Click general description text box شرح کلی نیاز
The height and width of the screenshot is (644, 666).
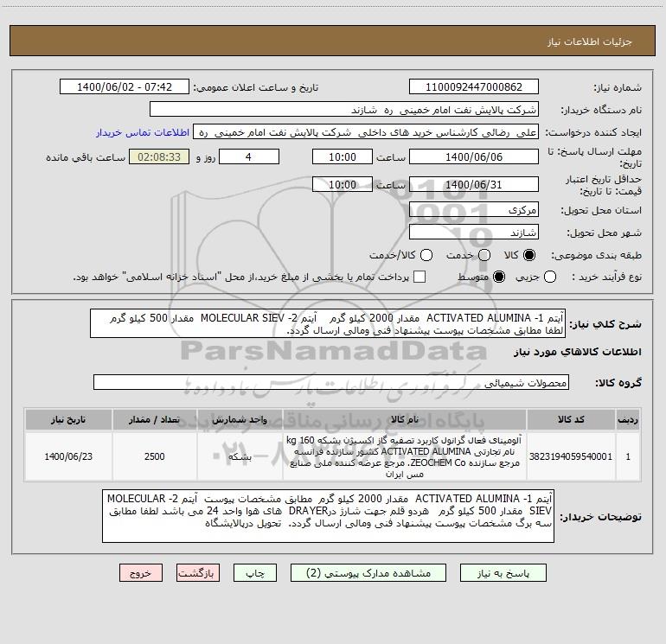pyautogui.click(x=328, y=324)
